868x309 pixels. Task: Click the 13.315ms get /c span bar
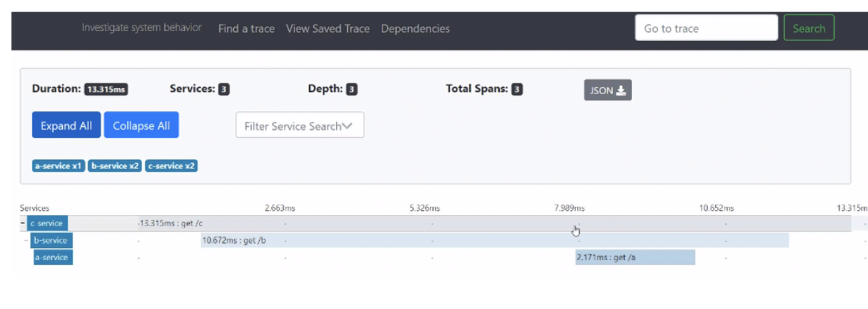[x=431, y=223]
